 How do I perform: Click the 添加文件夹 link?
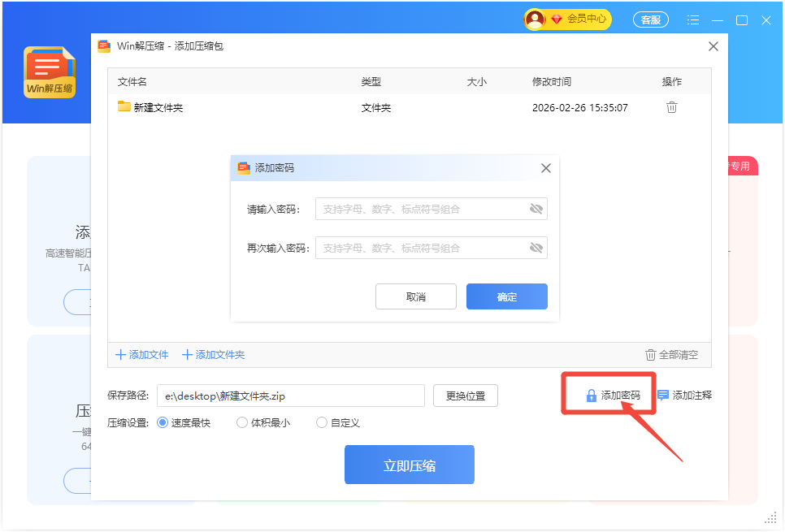pyautogui.click(x=213, y=355)
